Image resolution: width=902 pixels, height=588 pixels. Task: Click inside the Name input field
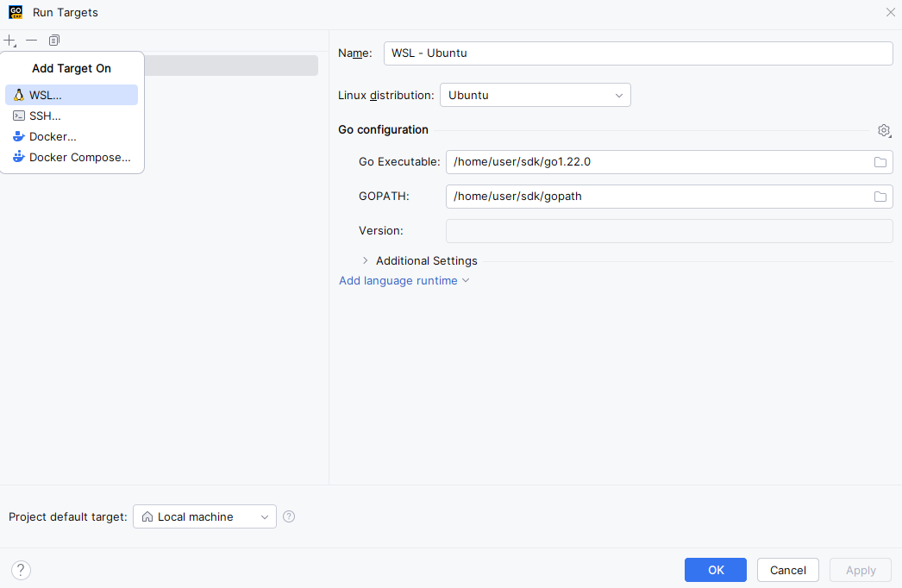(638, 53)
